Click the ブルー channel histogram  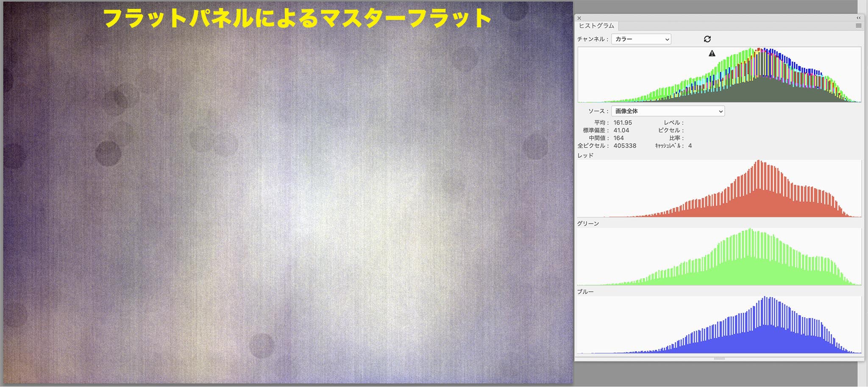[x=719, y=325]
